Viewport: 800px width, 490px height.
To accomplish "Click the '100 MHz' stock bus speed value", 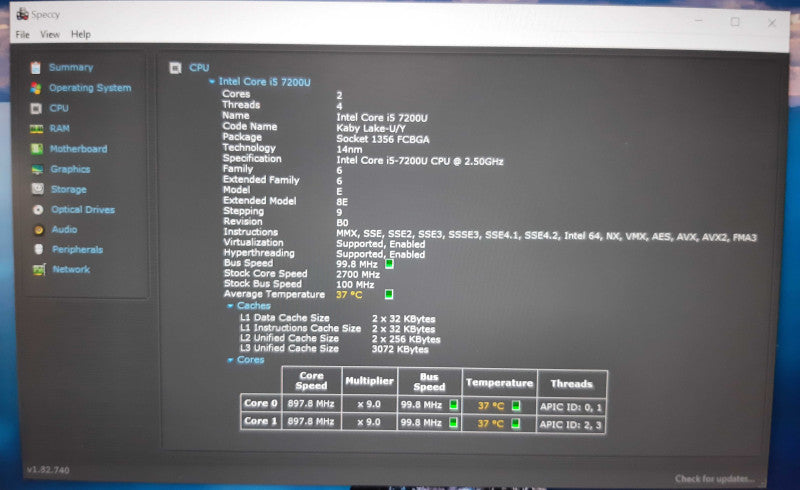I will tap(355, 285).
